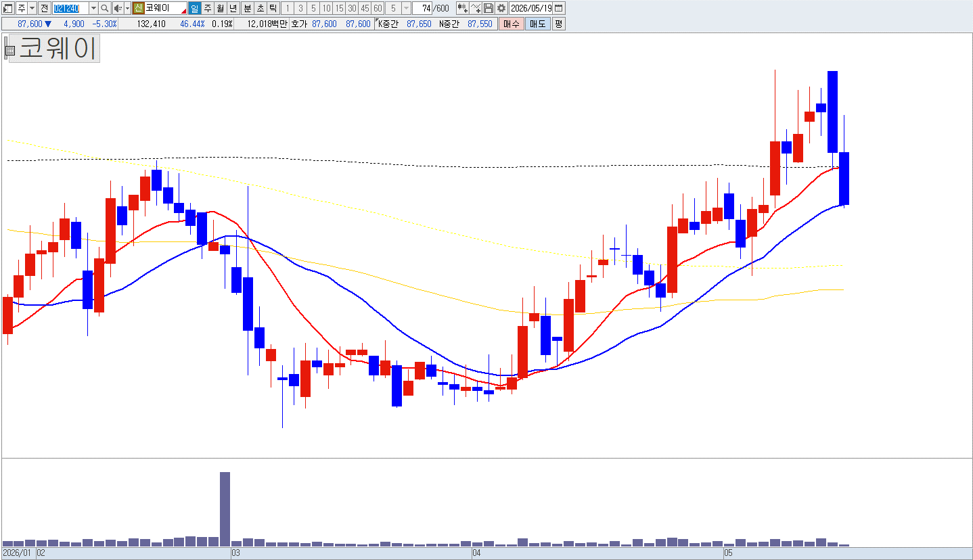Click the 2026/01 date label on time axis

(17, 553)
